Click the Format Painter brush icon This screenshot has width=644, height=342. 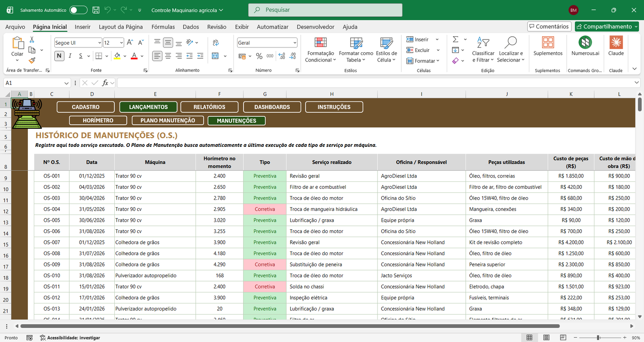tap(32, 60)
